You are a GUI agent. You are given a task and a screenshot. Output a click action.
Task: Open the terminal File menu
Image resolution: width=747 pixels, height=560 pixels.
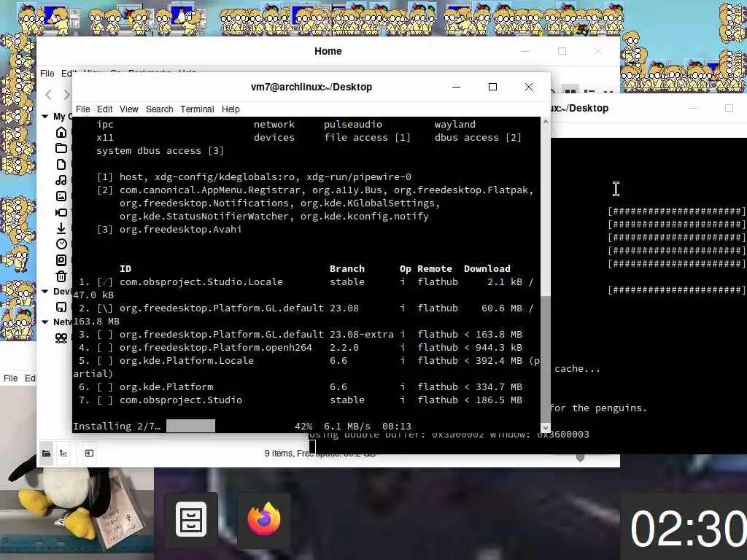83,109
